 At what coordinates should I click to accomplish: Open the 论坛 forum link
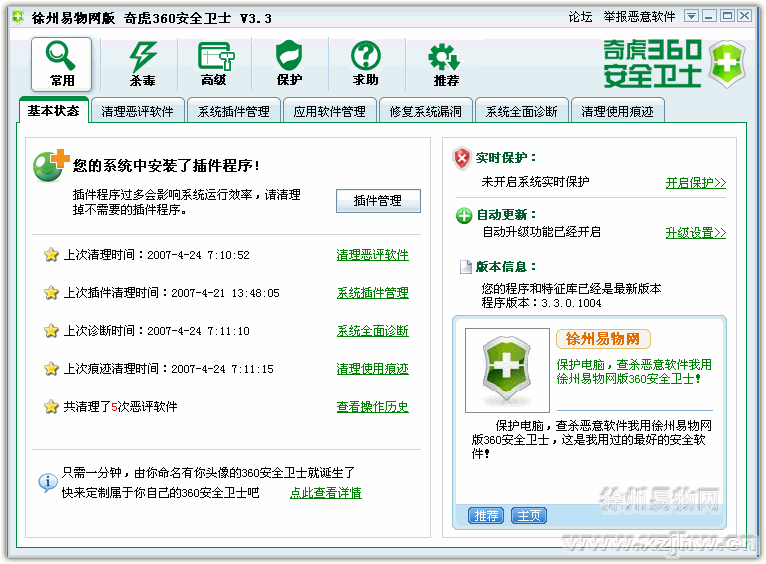click(580, 17)
